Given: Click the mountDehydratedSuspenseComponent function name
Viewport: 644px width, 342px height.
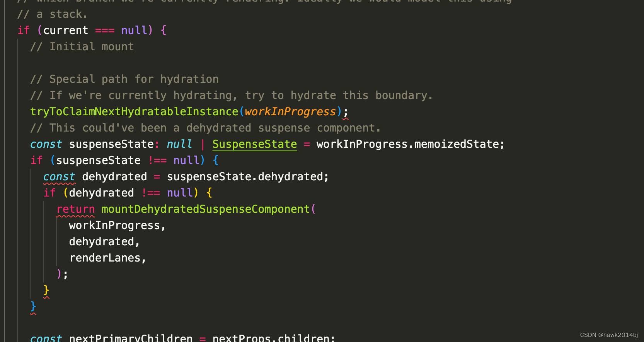Looking at the screenshot, I should (x=206, y=209).
